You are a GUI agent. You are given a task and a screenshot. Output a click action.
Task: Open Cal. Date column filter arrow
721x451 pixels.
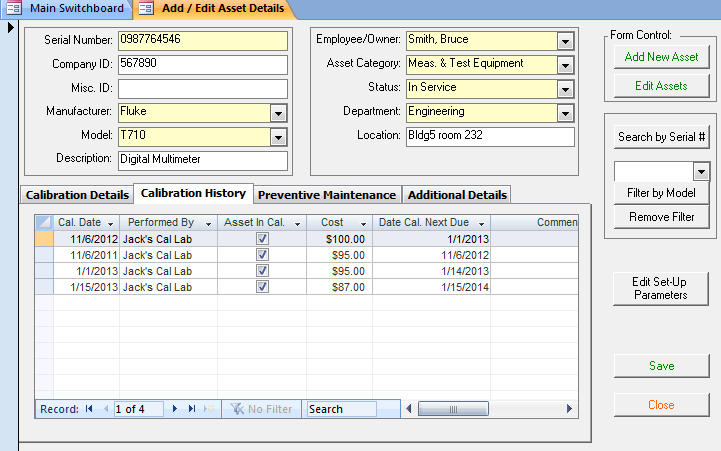point(111,223)
